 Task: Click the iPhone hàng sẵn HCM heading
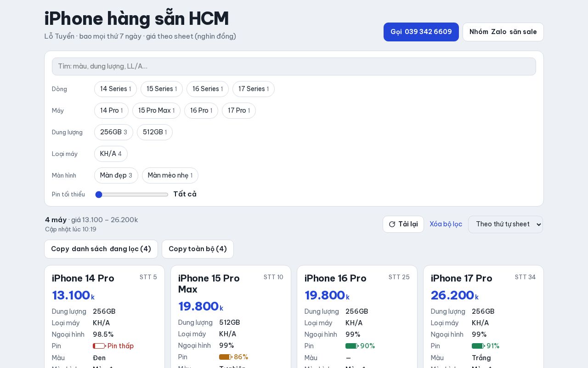point(136,18)
